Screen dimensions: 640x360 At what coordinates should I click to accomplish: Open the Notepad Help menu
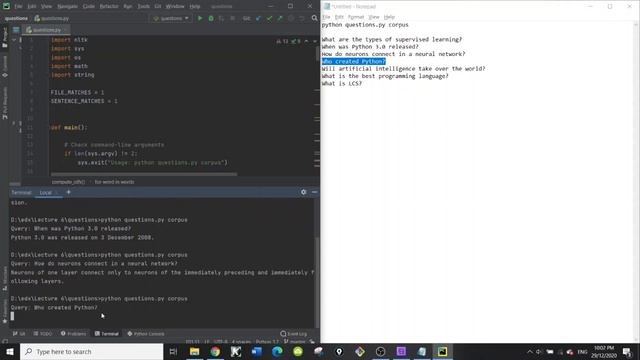pyautogui.click(x=389, y=17)
